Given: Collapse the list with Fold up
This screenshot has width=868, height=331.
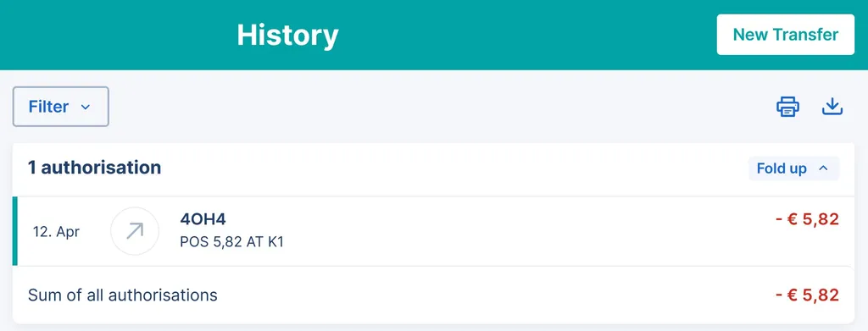Looking at the screenshot, I should pos(793,168).
